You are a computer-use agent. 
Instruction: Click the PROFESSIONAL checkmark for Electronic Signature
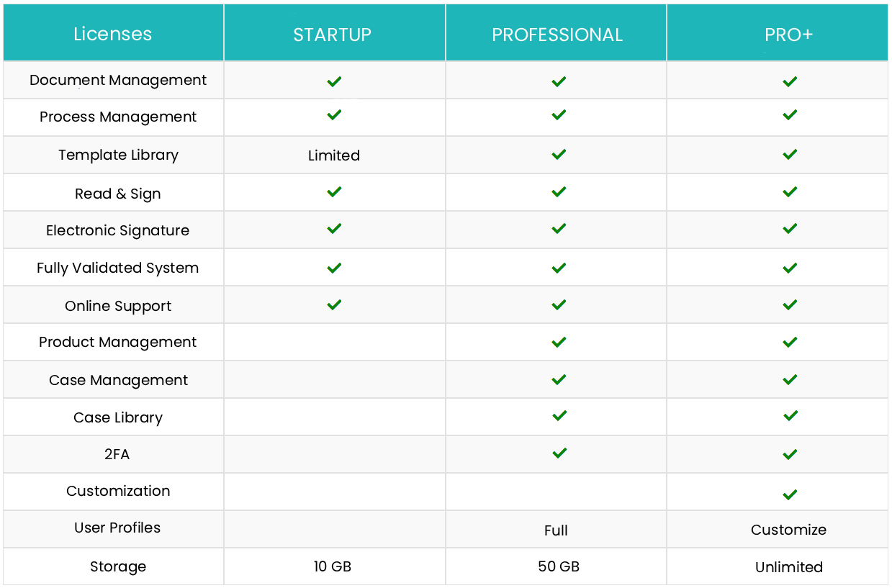[x=559, y=229]
